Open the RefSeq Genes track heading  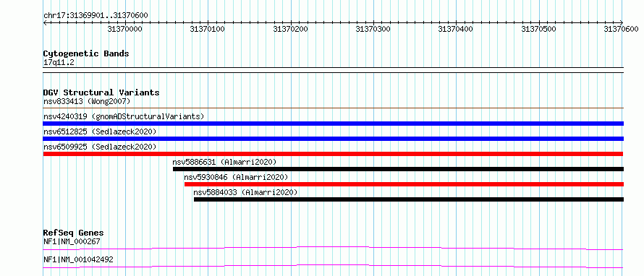click(x=74, y=233)
